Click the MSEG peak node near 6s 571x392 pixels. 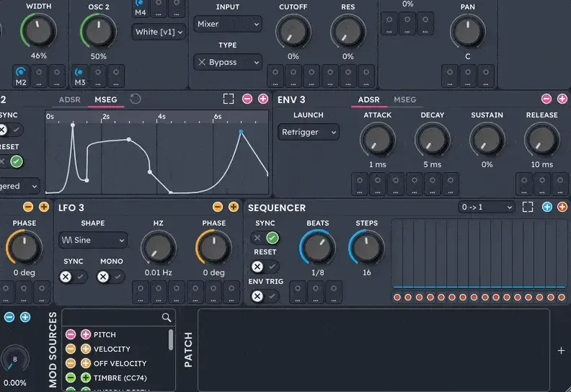pos(241,132)
